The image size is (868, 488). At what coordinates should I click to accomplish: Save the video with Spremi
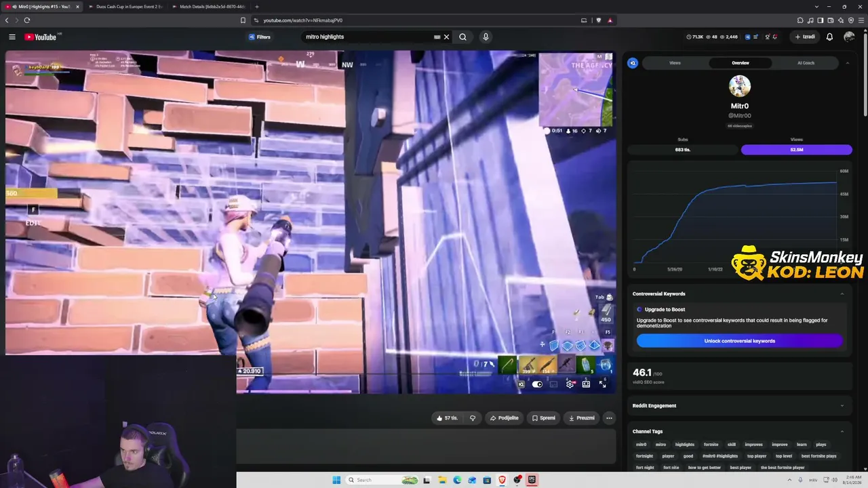click(x=544, y=418)
